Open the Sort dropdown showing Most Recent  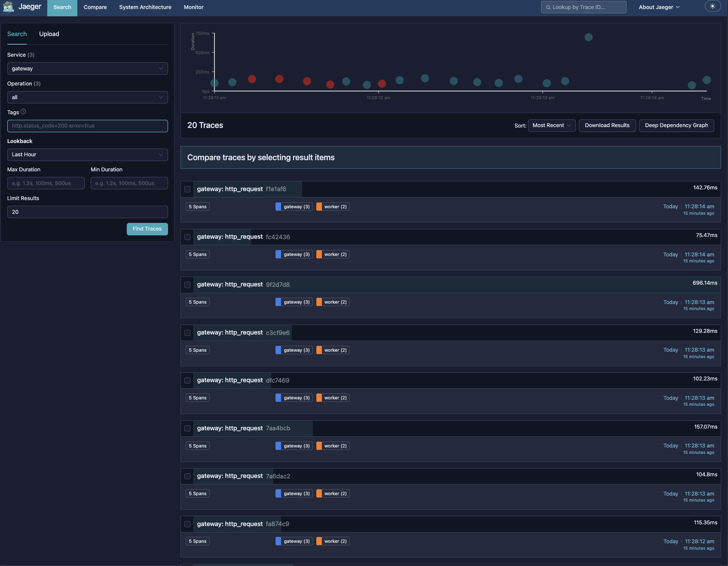point(551,125)
